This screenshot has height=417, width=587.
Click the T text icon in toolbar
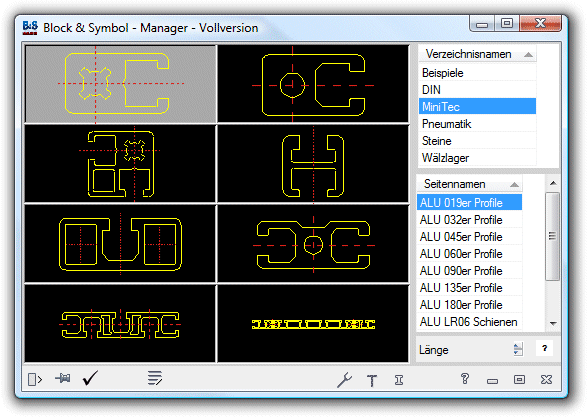point(372,380)
